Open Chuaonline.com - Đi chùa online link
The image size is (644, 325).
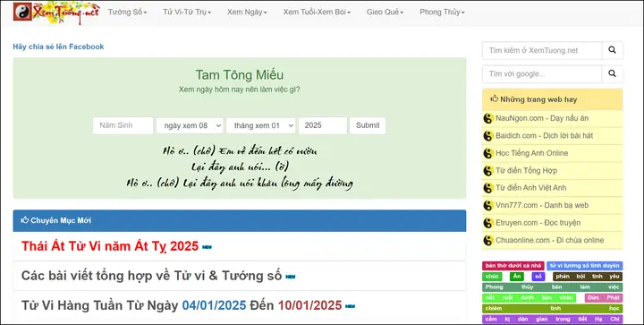pos(549,240)
